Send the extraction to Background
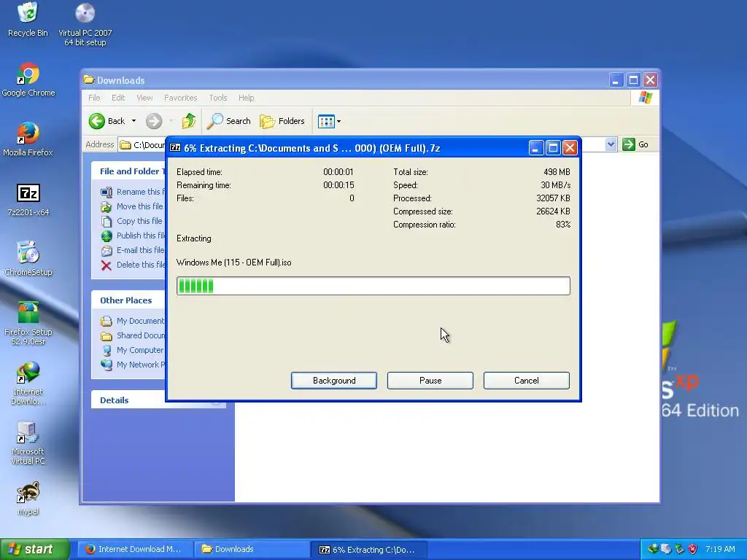 pos(334,381)
